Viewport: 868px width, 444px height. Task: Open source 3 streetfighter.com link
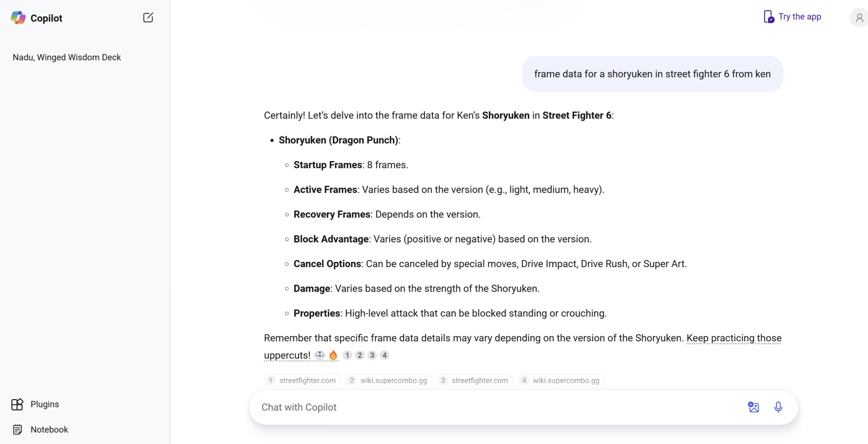point(475,380)
